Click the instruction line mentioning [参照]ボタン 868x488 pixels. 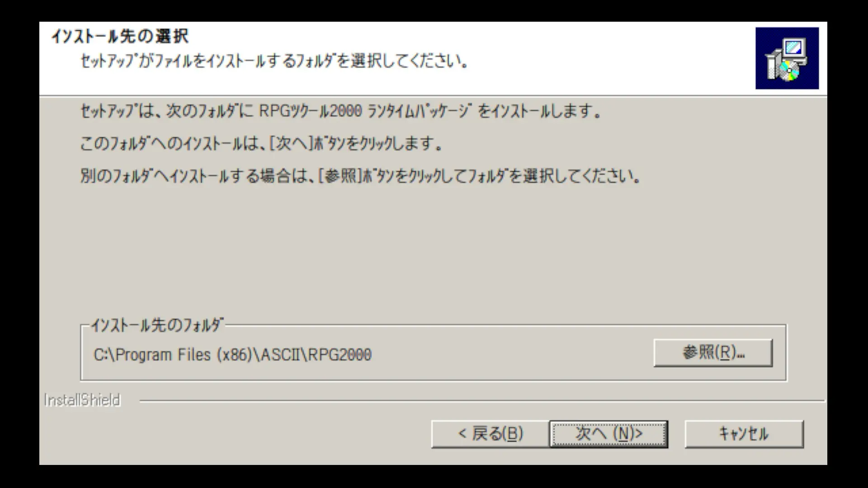361,176
